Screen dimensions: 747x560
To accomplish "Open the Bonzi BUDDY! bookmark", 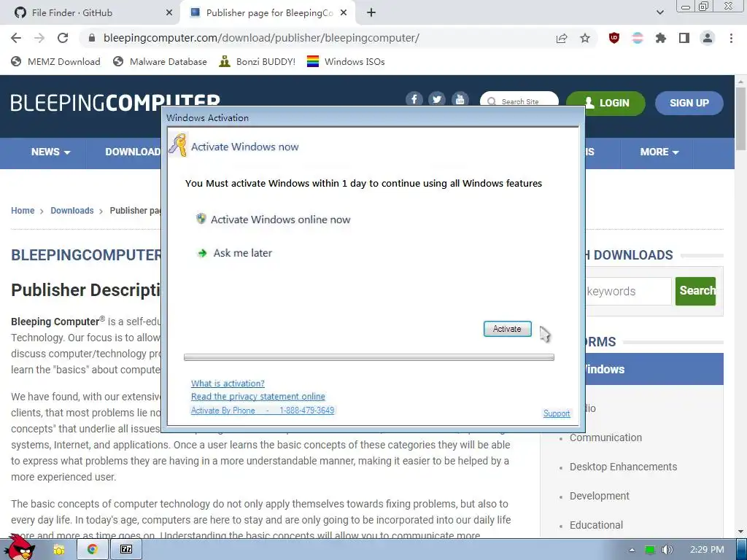I will [258, 61].
